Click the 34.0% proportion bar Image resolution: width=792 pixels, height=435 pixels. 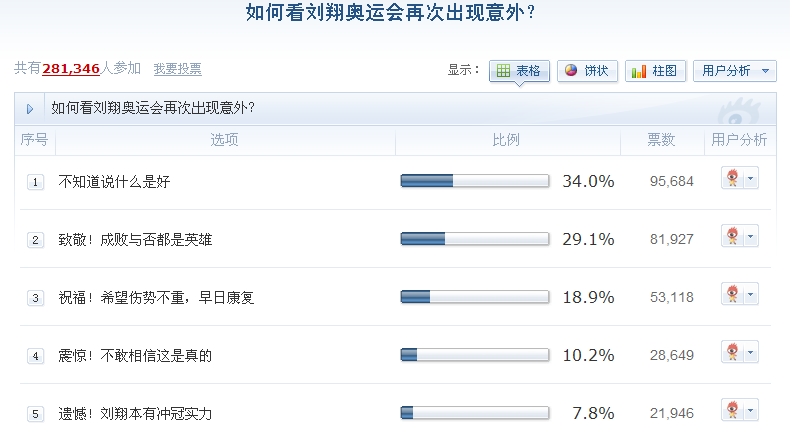click(474, 181)
